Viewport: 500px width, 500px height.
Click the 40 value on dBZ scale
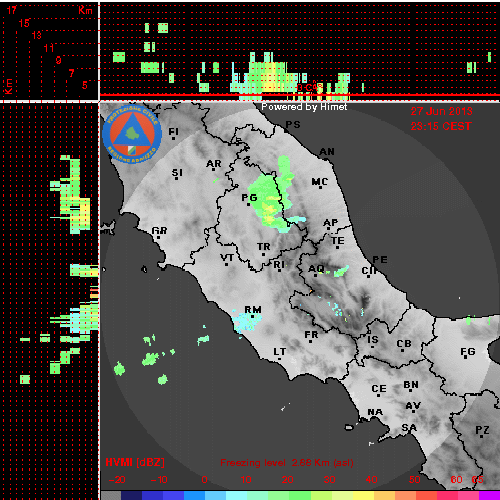coord(371,480)
